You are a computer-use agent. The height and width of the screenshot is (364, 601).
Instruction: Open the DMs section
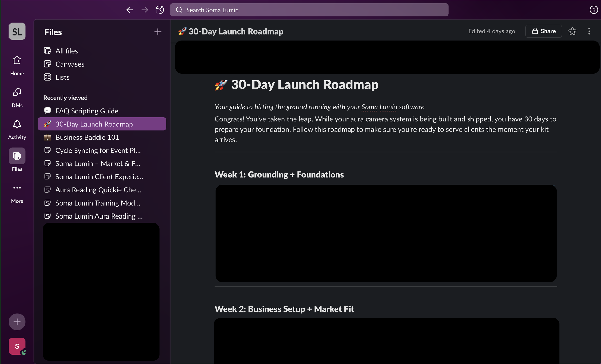(17, 97)
